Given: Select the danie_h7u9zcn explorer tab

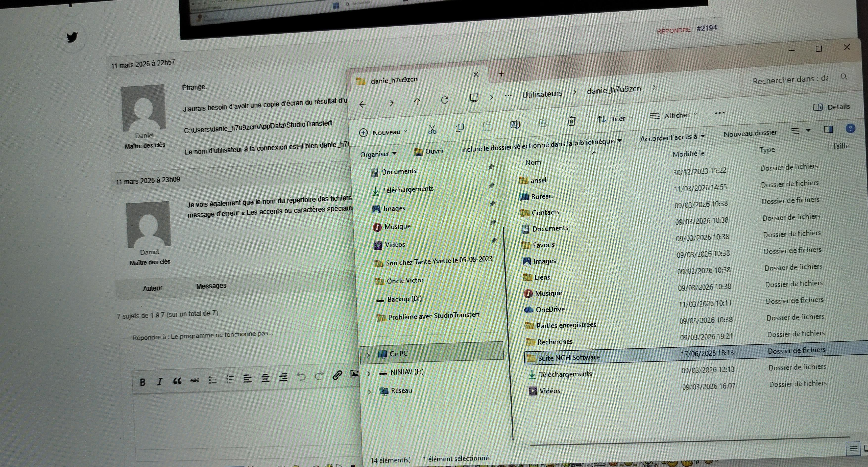Looking at the screenshot, I should click(x=394, y=80).
